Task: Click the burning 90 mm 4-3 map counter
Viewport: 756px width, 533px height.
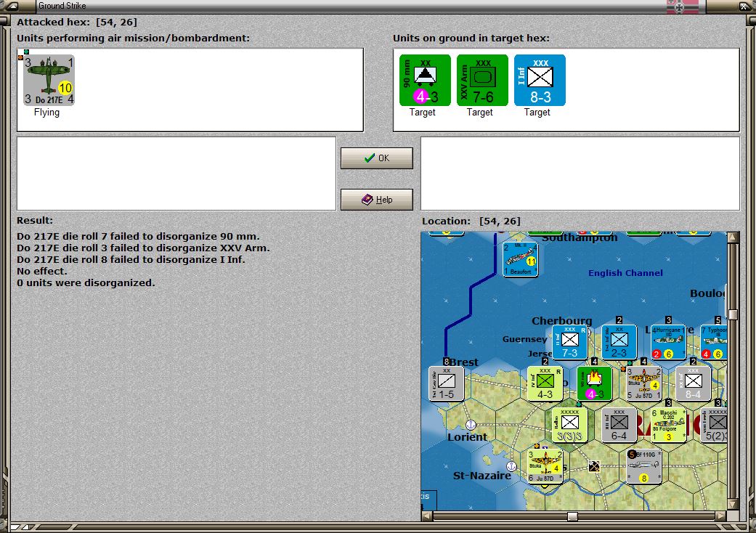Action: pyautogui.click(x=595, y=383)
